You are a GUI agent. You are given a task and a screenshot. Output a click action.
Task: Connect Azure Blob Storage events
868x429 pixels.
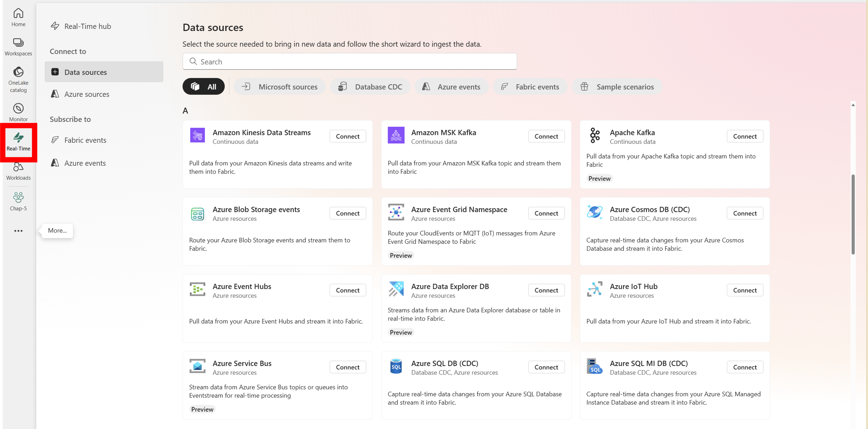click(347, 213)
